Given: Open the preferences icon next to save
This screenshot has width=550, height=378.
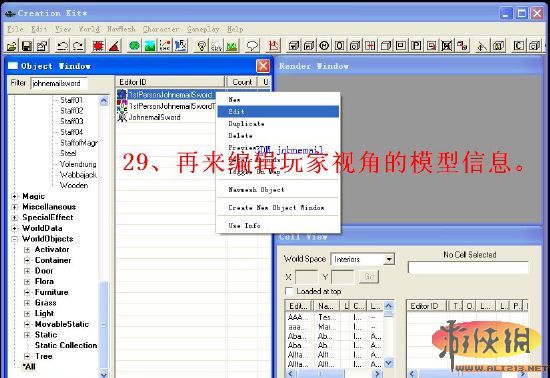Looking at the screenshot, I should [42, 46].
